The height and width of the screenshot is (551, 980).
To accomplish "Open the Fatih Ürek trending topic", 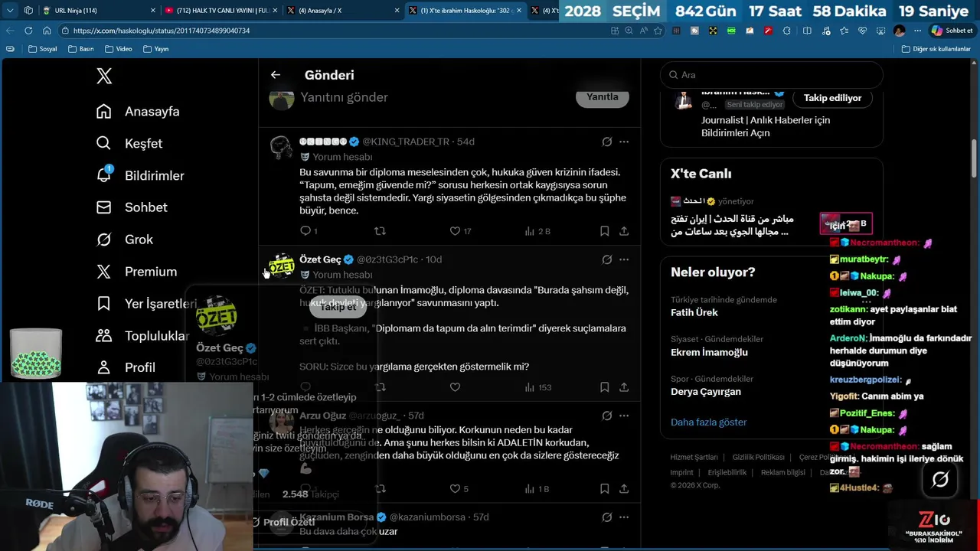I will [x=694, y=313].
